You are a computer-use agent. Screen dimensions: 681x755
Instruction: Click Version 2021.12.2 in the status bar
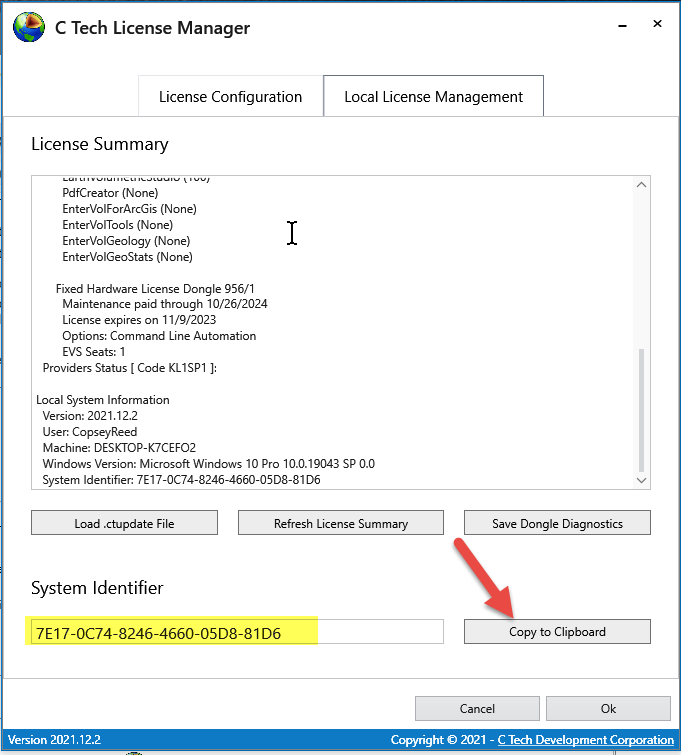[x=54, y=740]
